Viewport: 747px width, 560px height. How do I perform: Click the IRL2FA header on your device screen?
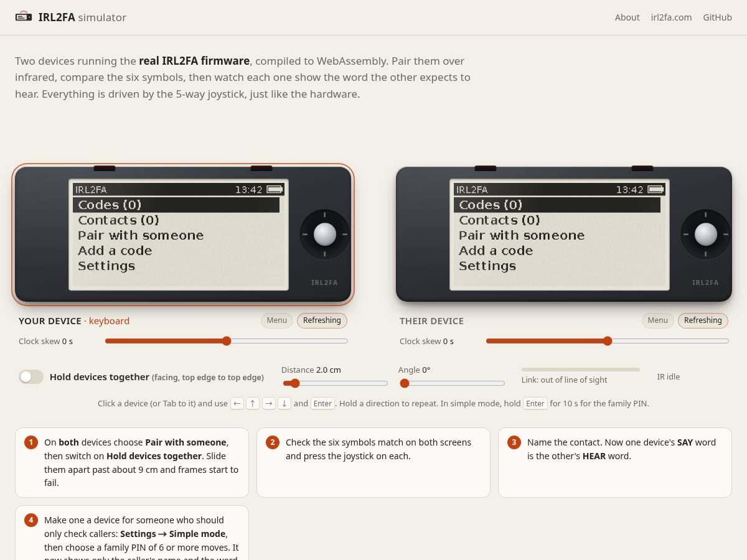click(x=91, y=190)
